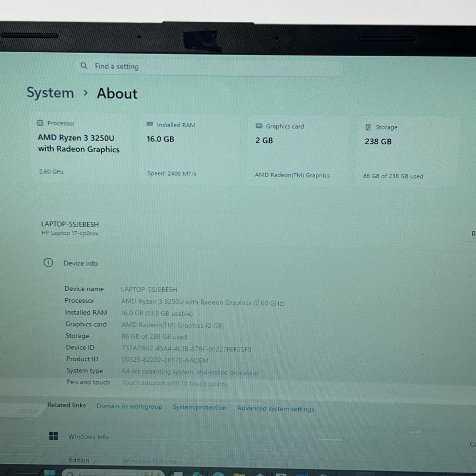Select "Speed: 2400 MT/s" RAM text

tap(172, 173)
